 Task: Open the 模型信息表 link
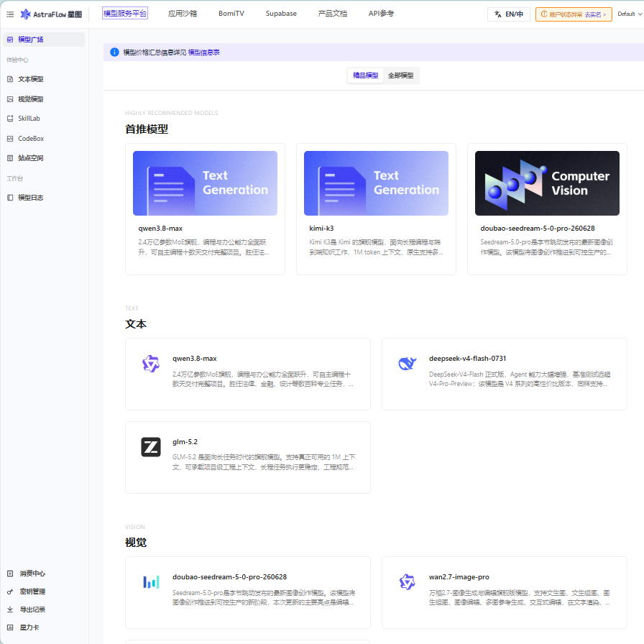coord(203,52)
